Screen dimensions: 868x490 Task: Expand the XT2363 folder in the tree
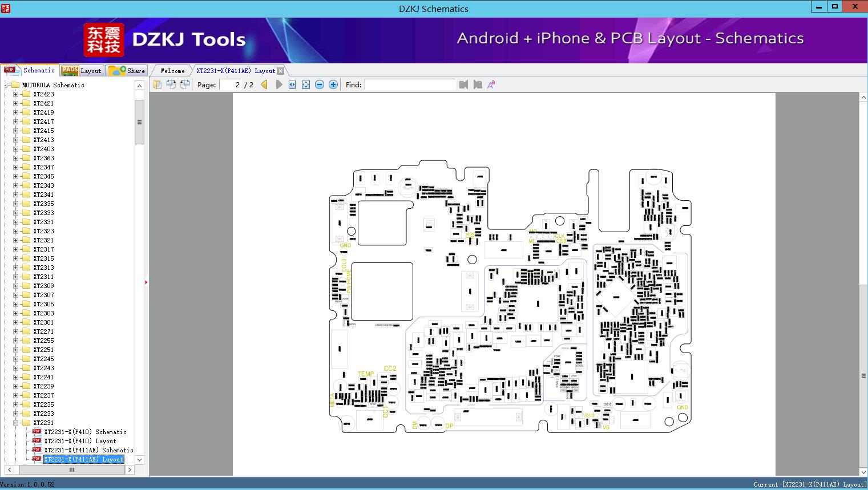16,158
